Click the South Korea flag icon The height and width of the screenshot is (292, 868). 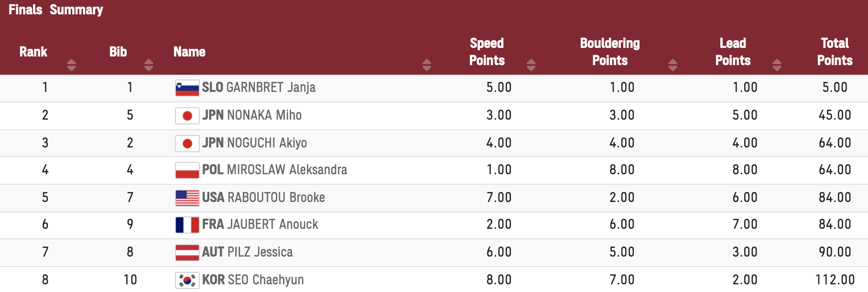click(187, 281)
